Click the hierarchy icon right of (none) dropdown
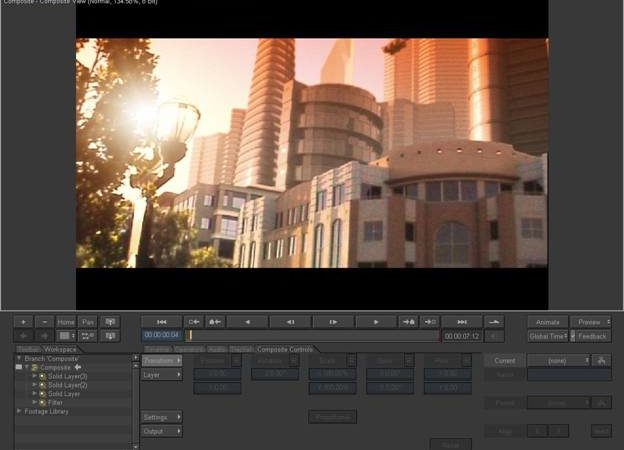Viewport: 624px width, 450px height. (601, 361)
